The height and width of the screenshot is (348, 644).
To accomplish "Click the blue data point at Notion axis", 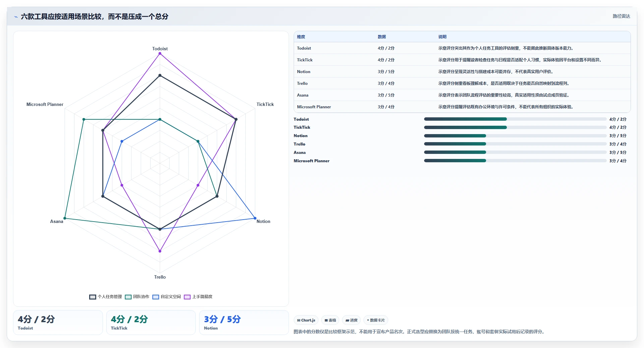I will pyautogui.click(x=255, y=218).
